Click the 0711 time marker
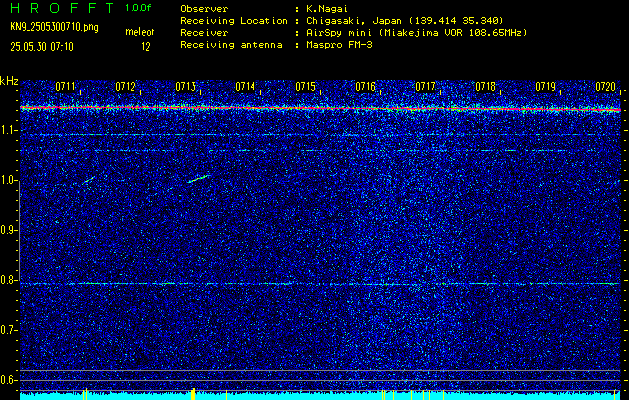This screenshot has height=400, width=629. point(65,87)
